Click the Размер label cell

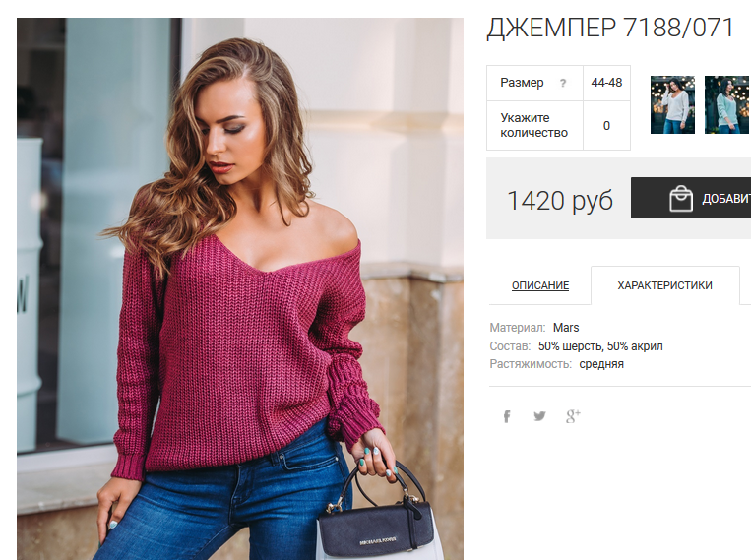(x=534, y=83)
